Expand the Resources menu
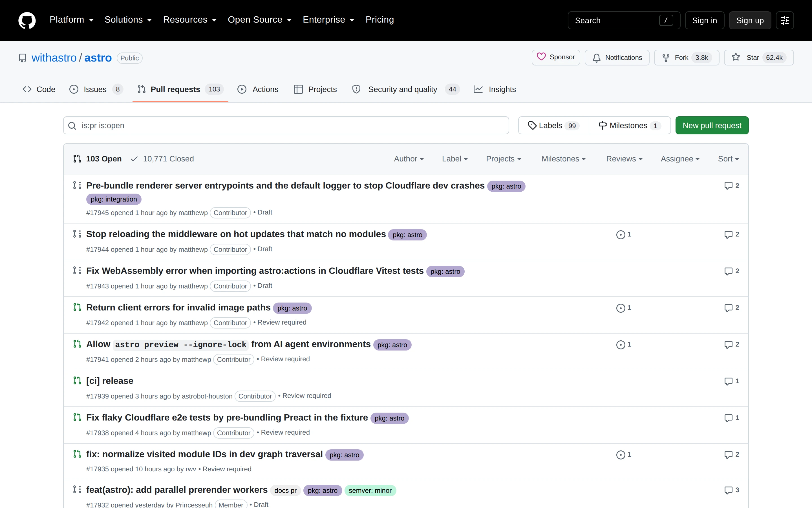 [x=189, y=20]
